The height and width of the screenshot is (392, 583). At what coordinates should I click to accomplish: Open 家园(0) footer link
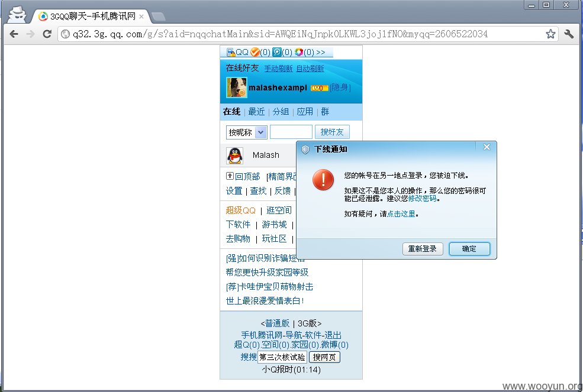click(x=305, y=345)
